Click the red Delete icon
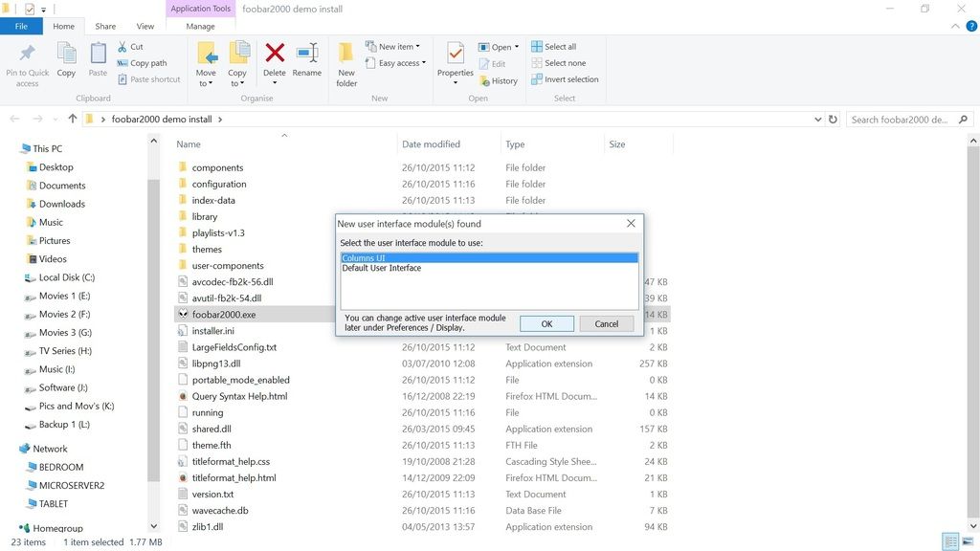The image size is (980, 551). (x=275, y=54)
